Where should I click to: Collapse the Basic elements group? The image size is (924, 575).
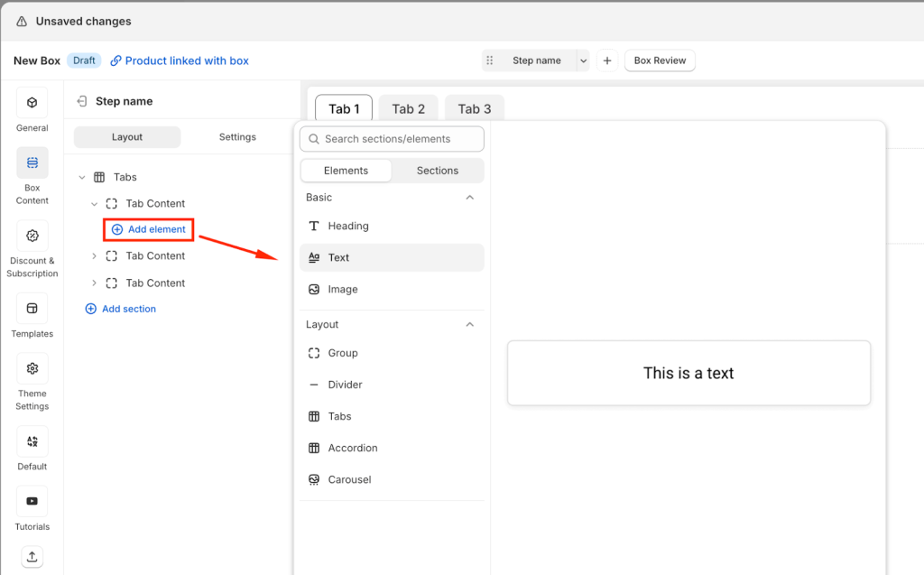click(469, 198)
